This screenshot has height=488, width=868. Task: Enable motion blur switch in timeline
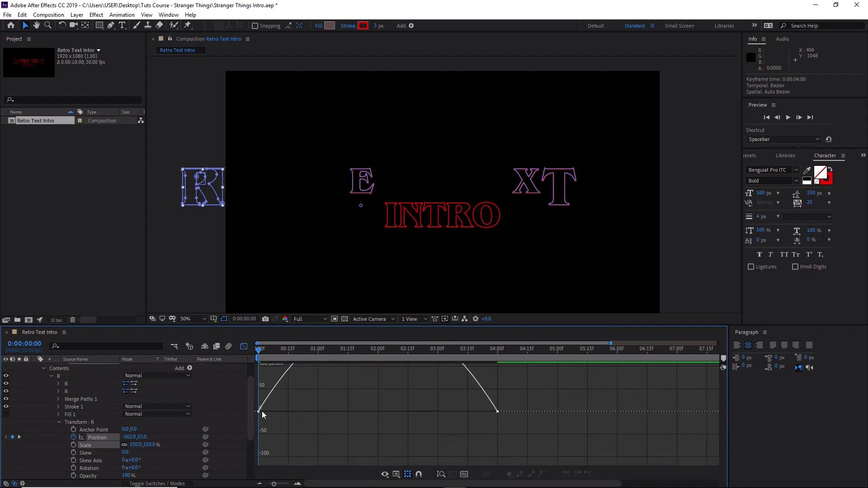(228, 346)
